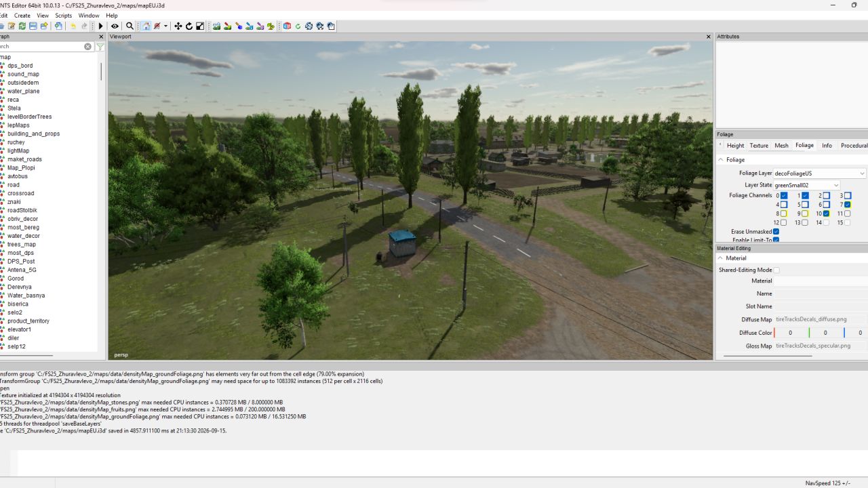The width and height of the screenshot is (868, 488).
Task: Open the Scripts menu
Action: pos(64,16)
